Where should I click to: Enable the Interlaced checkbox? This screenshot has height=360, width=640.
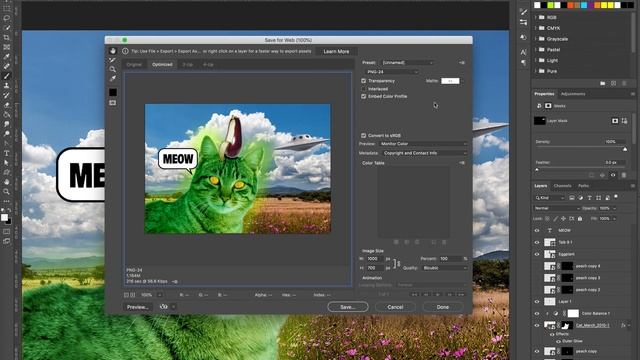point(364,89)
